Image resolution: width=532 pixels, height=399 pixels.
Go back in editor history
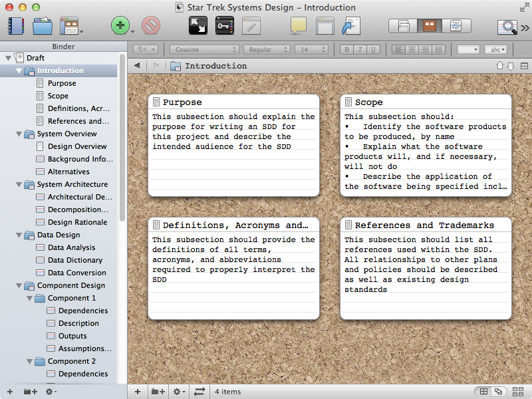[x=137, y=65]
